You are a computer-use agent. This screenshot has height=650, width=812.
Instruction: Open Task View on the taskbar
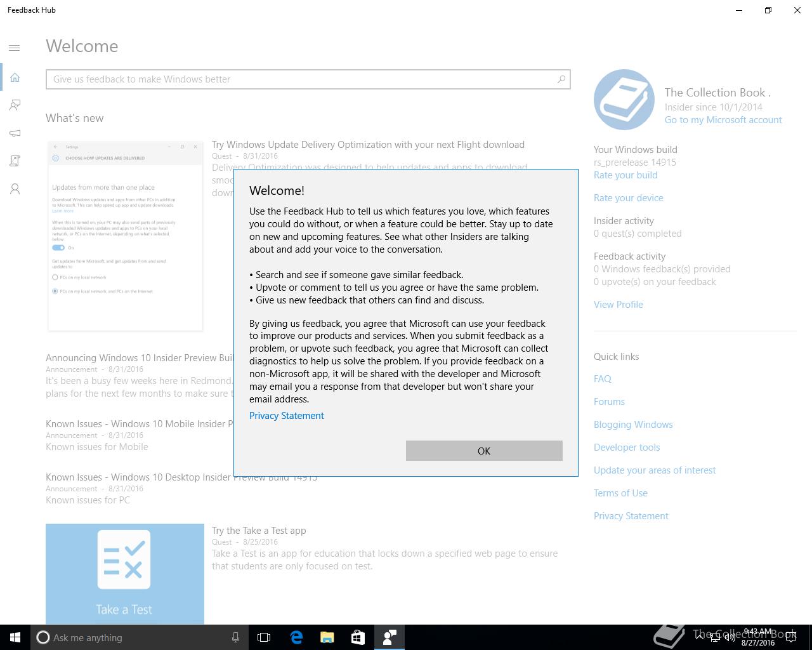[264, 637]
